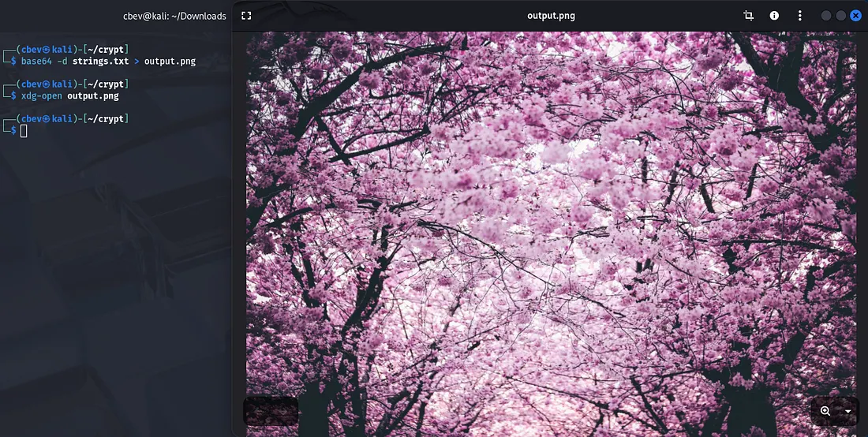Click the first (cbev㉿kali)-[~/crypt] prompt line
Image resolution: width=868 pixels, height=437 pixels.
pos(71,49)
